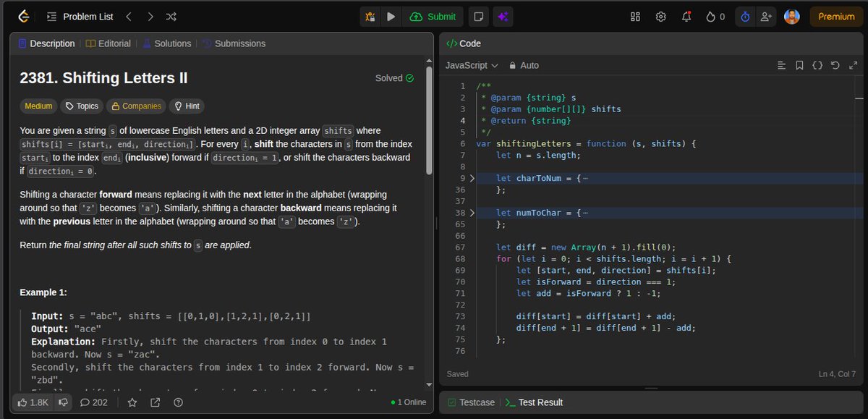This screenshot has height=419, width=868.
Task: Expand the Topics tag
Action: pos(82,106)
